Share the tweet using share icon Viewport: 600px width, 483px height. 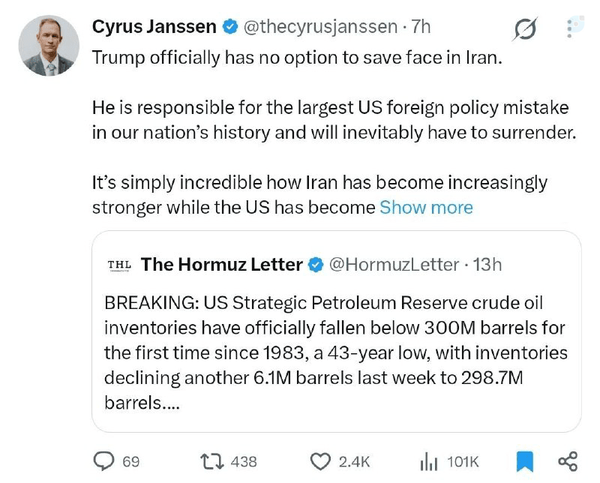click(568, 461)
